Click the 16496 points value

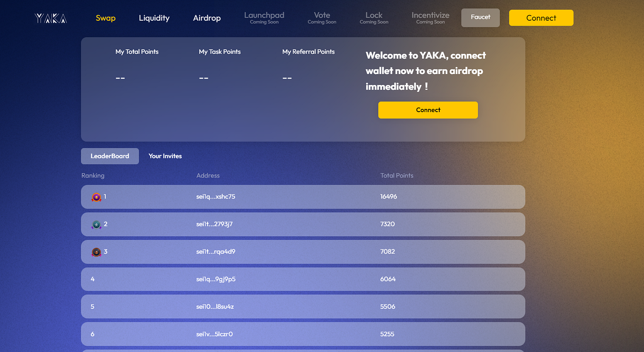389,197
